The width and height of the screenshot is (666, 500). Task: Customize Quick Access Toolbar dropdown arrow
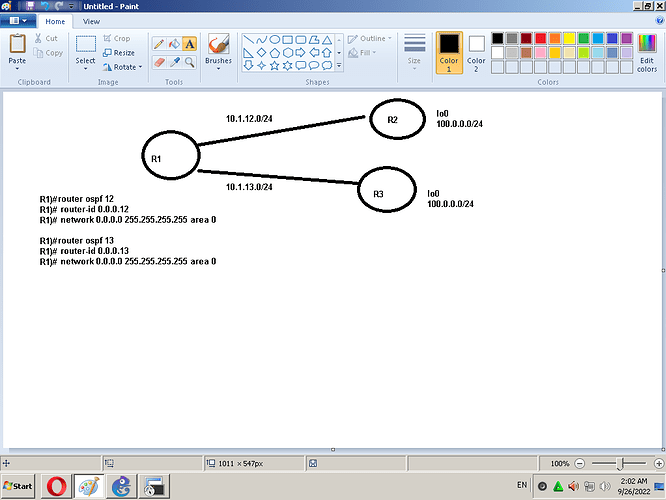click(x=71, y=6)
